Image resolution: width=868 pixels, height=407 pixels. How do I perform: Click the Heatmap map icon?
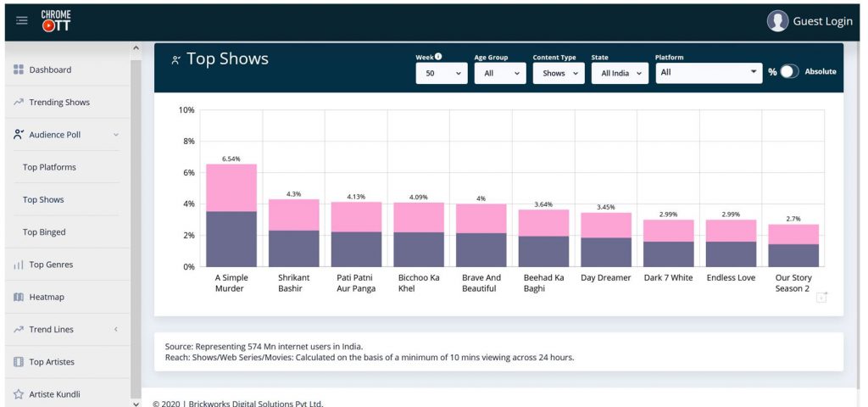point(19,298)
